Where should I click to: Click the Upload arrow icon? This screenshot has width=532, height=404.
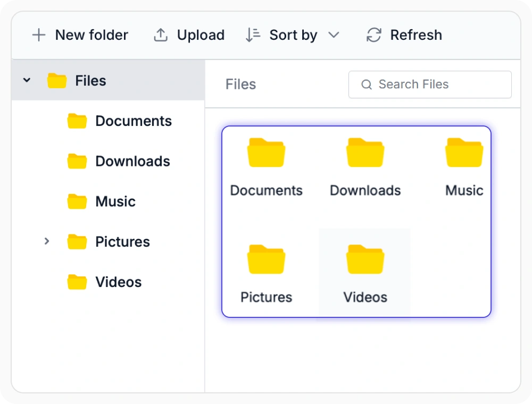(161, 35)
